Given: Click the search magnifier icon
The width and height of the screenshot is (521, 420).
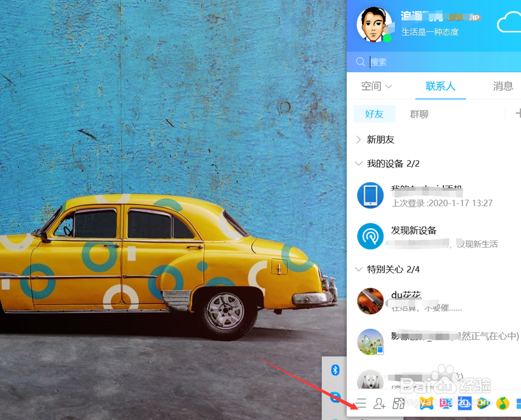Looking at the screenshot, I should [x=360, y=62].
